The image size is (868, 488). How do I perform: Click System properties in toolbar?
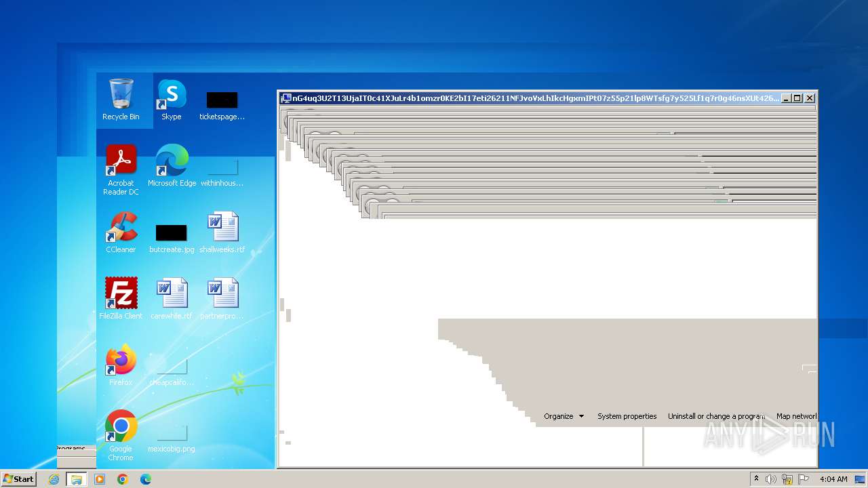pyautogui.click(x=627, y=416)
